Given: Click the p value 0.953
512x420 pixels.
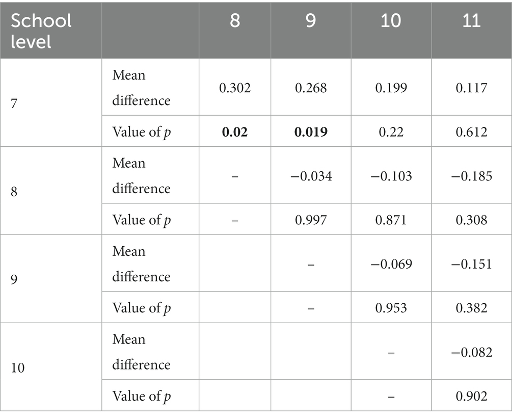Looking at the screenshot, I should (x=391, y=308).
